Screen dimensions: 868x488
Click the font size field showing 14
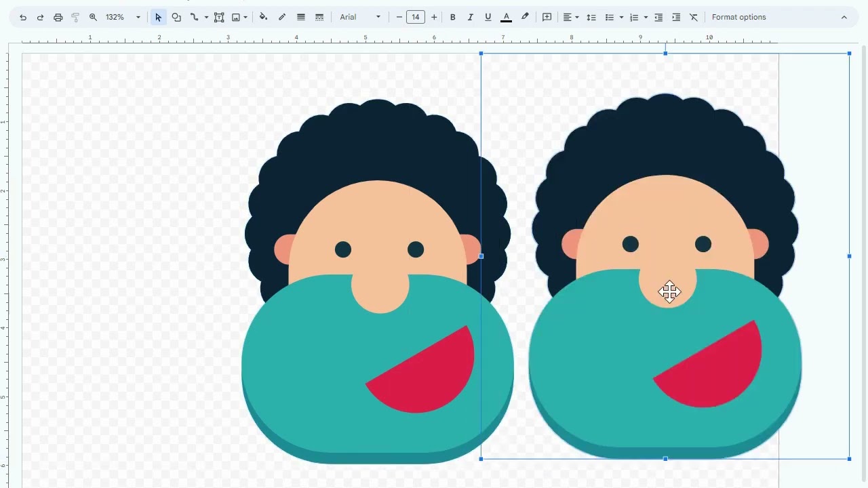point(416,17)
